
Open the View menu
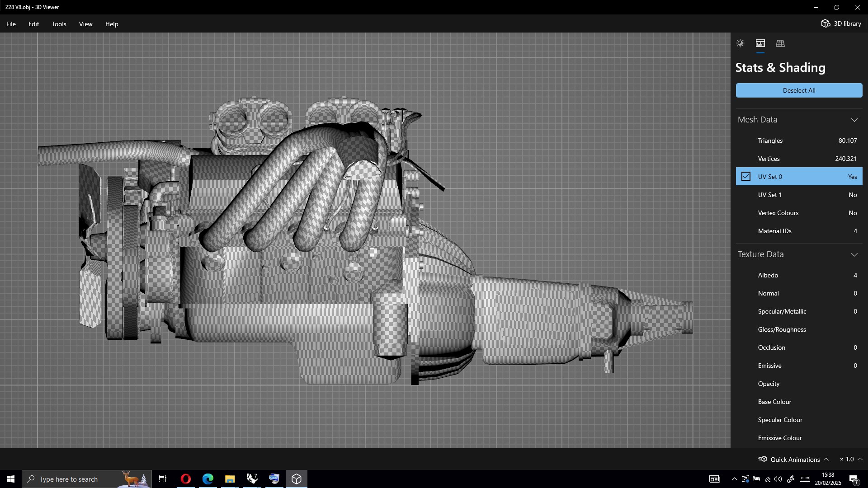tap(85, 24)
